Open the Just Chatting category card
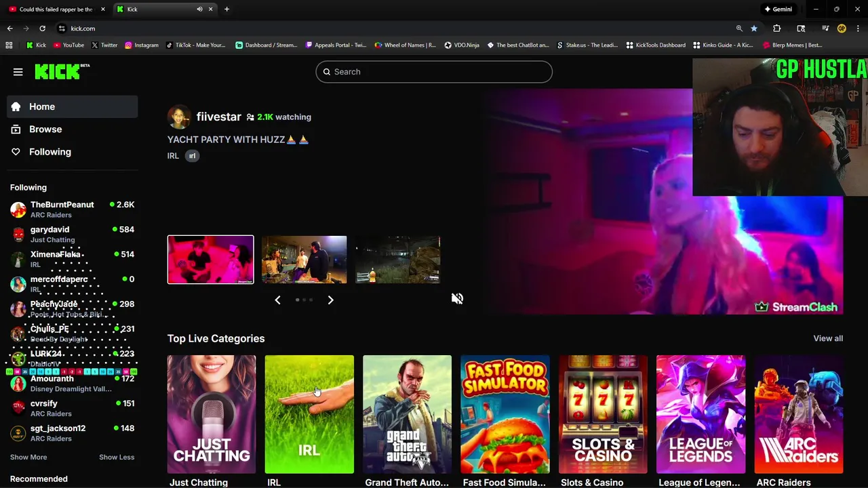 point(212,414)
